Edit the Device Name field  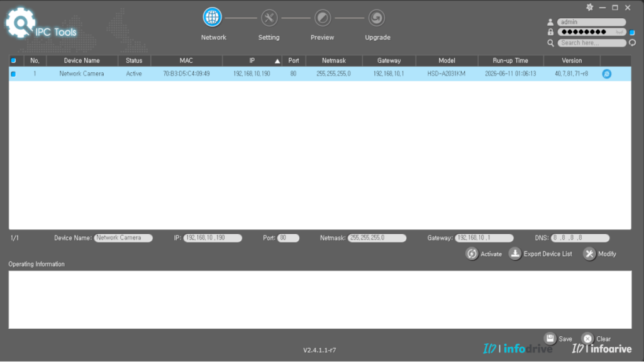pos(123,238)
